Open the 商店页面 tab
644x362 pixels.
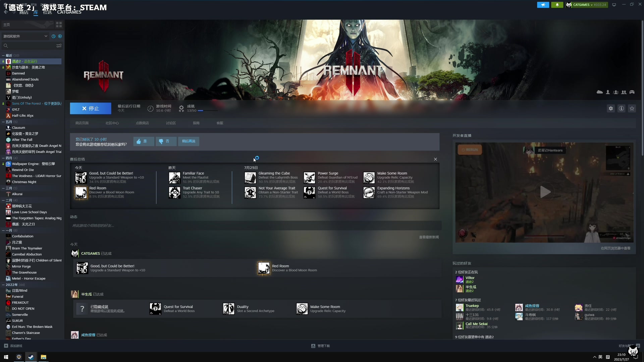[x=82, y=123]
